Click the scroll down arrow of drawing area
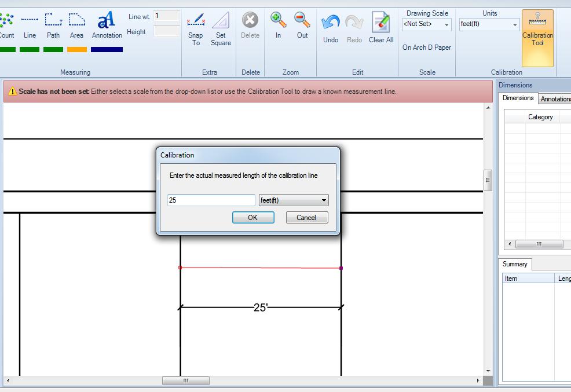This screenshot has width=571, height=392. click(x=488, y=371)
